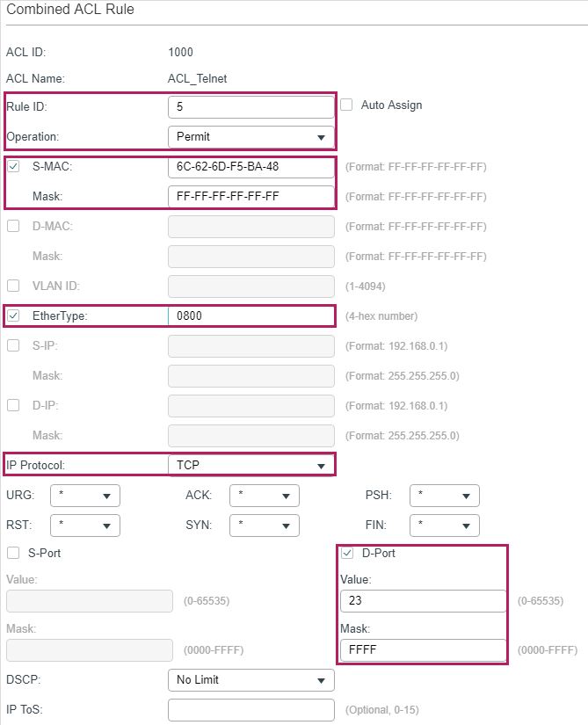This screenshot has height=725, width=588.
Task: Click the S-MAC address field
Action: tap(250, 167)
